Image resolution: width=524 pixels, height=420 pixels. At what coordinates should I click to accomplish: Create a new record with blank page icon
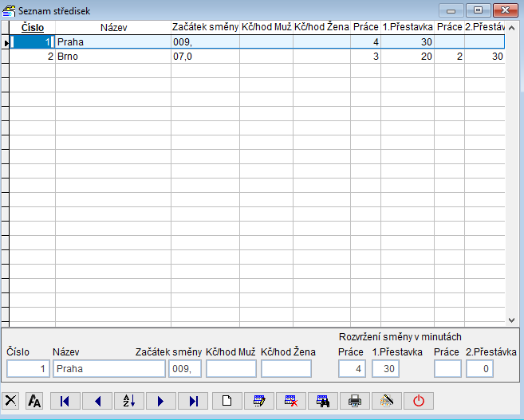pos(227,401)
